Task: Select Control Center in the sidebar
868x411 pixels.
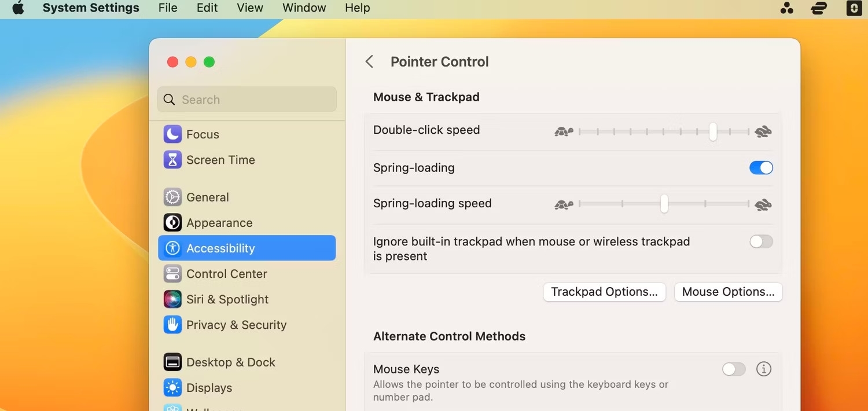Action: [x=247, y=274]
